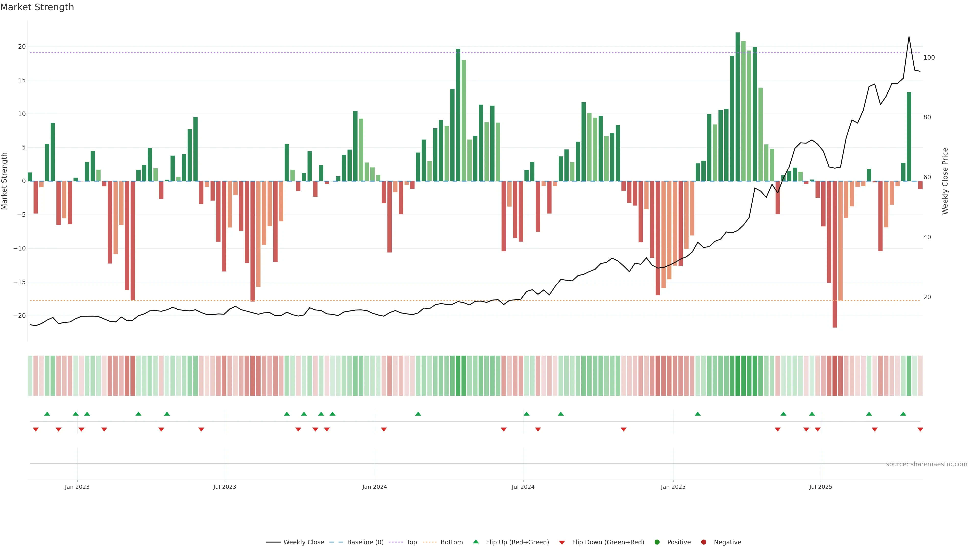Screen dimensions: 980x551
Task: Click the first green flip-up triangle marker
Action: (47, 414)
